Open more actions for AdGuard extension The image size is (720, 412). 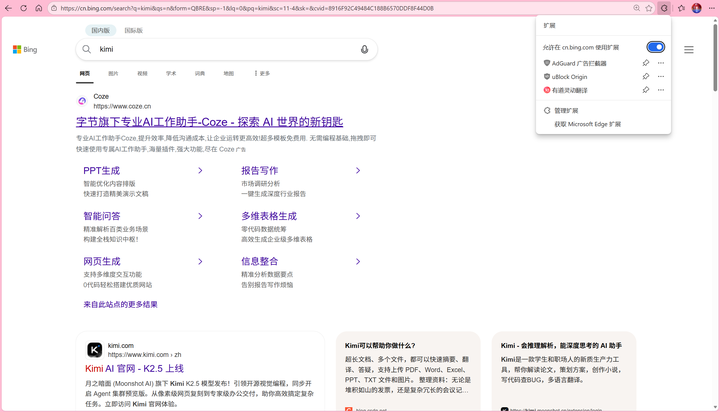click(661, 63)
